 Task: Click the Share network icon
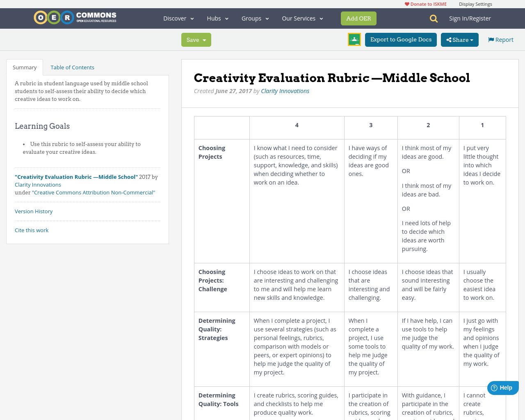[450, 39]
